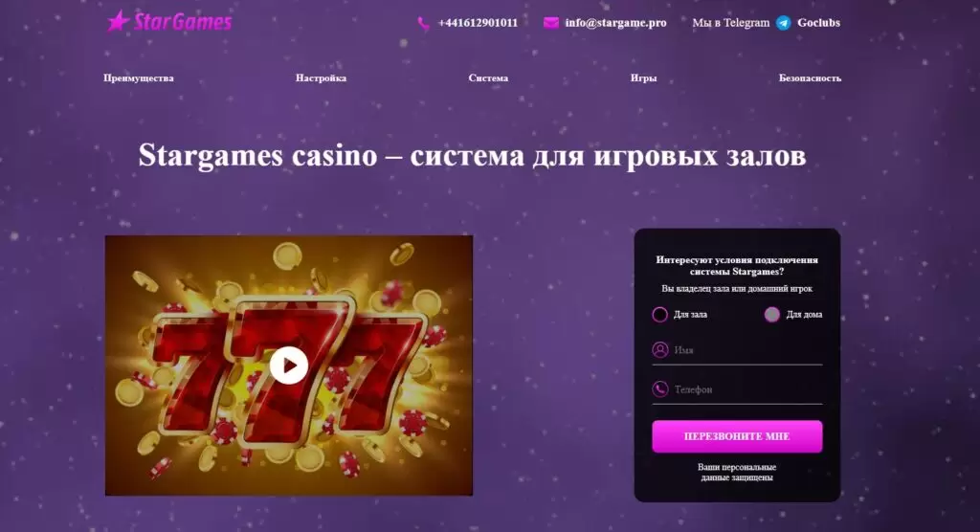Go to the Настройка section
Screen dimensions: 980x532
(x=321, y=78)
